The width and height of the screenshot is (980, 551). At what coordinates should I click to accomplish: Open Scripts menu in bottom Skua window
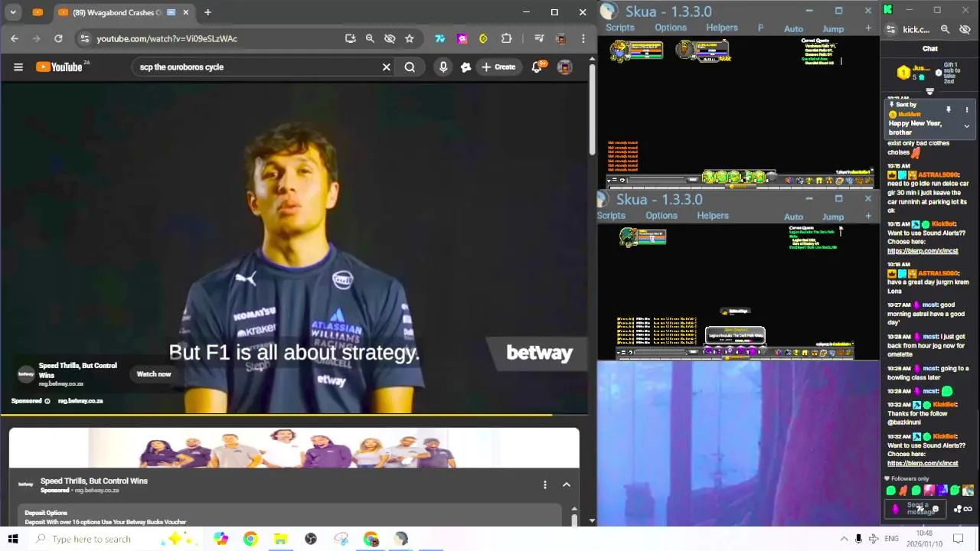(611, 216)
